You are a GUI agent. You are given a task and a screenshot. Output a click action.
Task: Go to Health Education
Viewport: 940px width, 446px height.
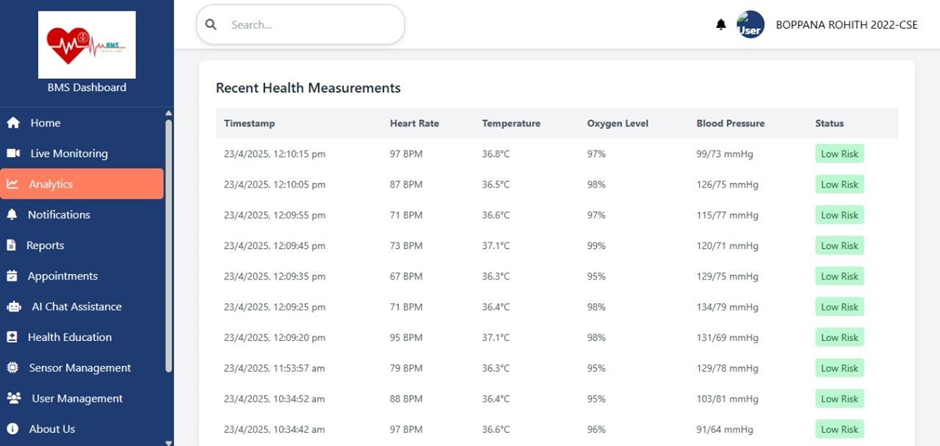click(x=82, y=337)
